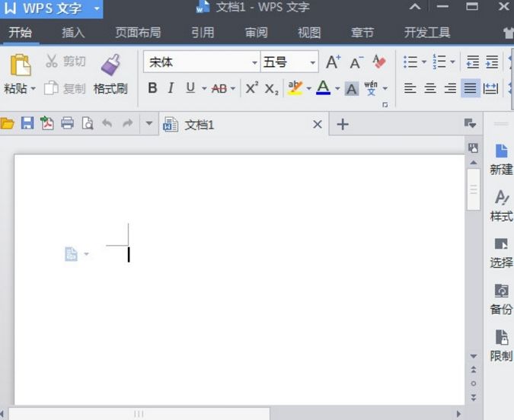This screenshot has height=420, width=514.
Task: Click the open folder icon
Action: click(7, 123)
